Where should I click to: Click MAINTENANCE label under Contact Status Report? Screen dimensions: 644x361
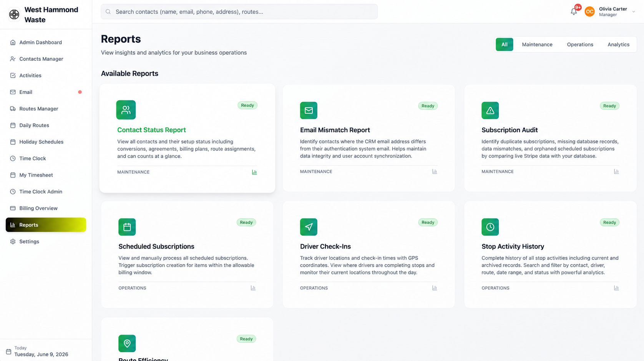[133, 172]
